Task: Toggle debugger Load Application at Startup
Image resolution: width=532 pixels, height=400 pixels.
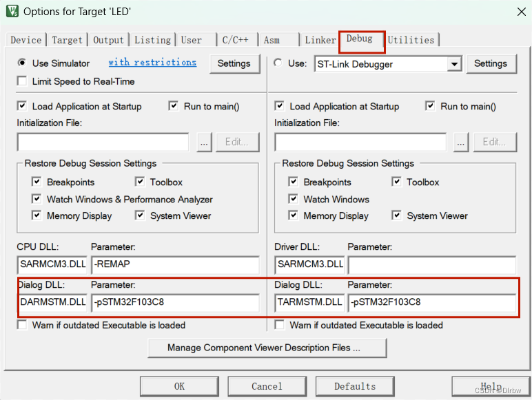Action: click(280, 106)
